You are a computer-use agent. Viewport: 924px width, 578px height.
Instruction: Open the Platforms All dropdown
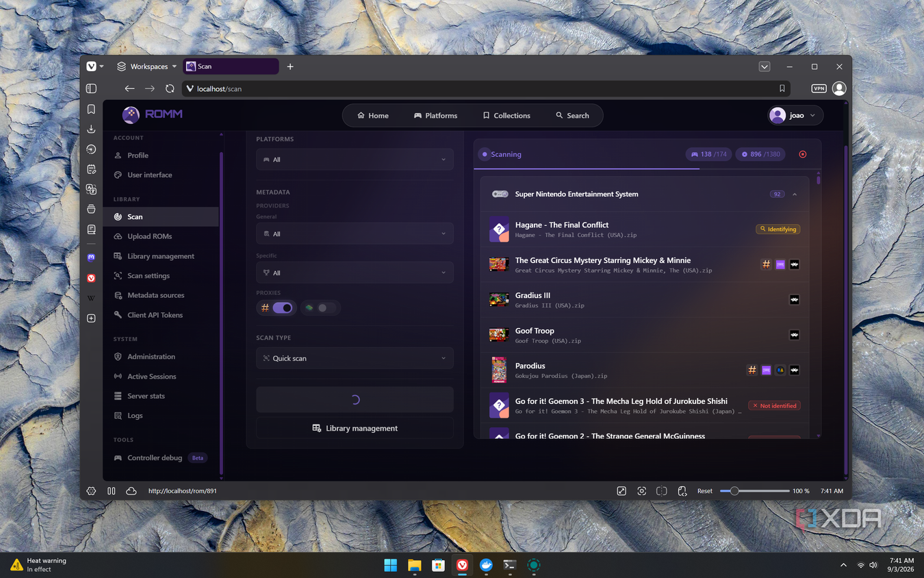pyautogui.click(x=355, y=160)
